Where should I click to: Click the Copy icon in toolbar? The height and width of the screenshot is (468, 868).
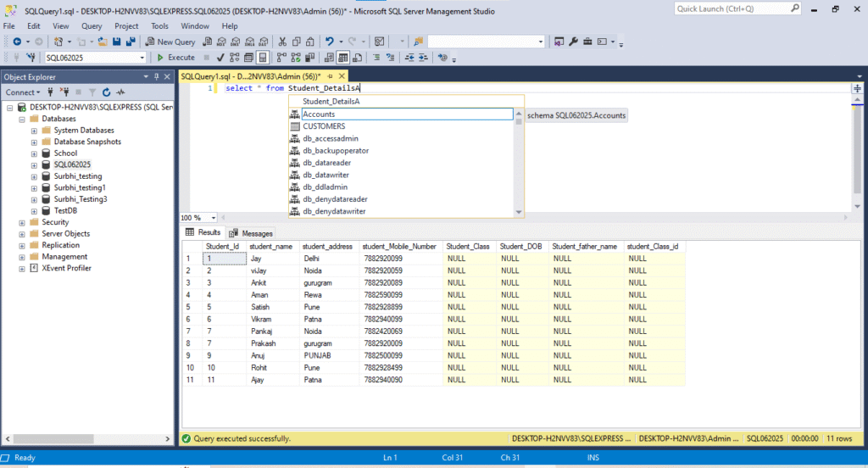296,42
